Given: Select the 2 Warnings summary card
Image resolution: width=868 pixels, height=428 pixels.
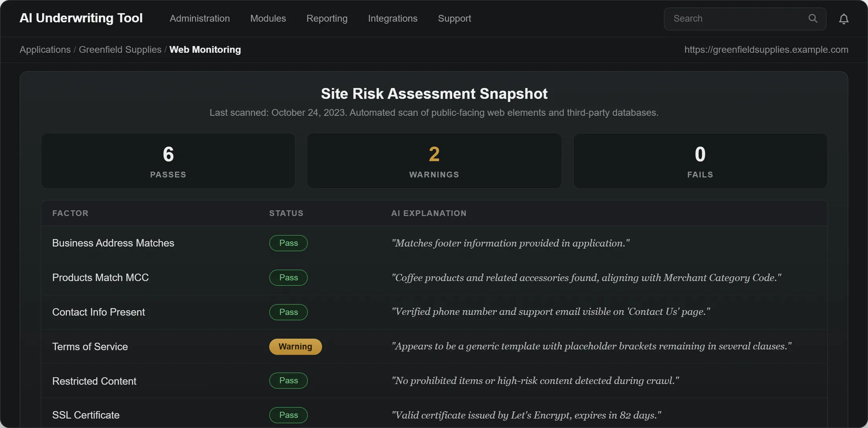Looking at the screenshot, I should click(x=434, y=161).
